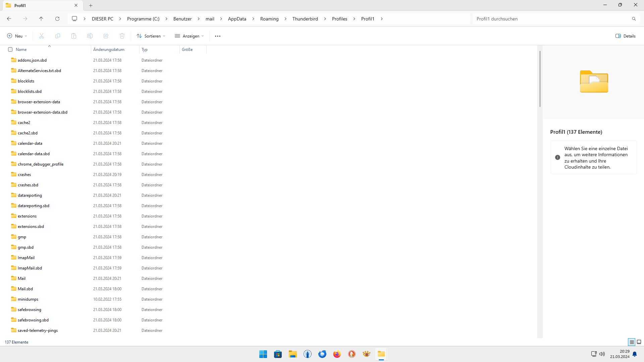Navigate to Roaming in breadcrumb path
Viewport: 644px width, 362px height.
pyautogui.click(x=269, y=19)
